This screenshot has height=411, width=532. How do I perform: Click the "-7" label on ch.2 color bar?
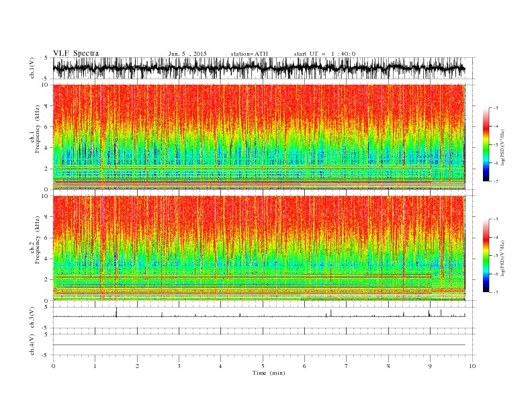point(495,292)
